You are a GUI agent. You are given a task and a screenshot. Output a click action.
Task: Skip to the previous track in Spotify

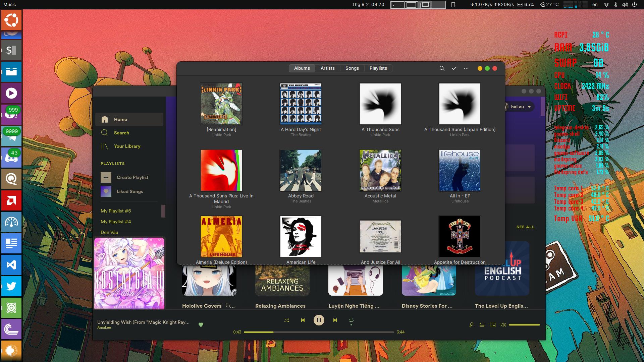pos(303,320)
